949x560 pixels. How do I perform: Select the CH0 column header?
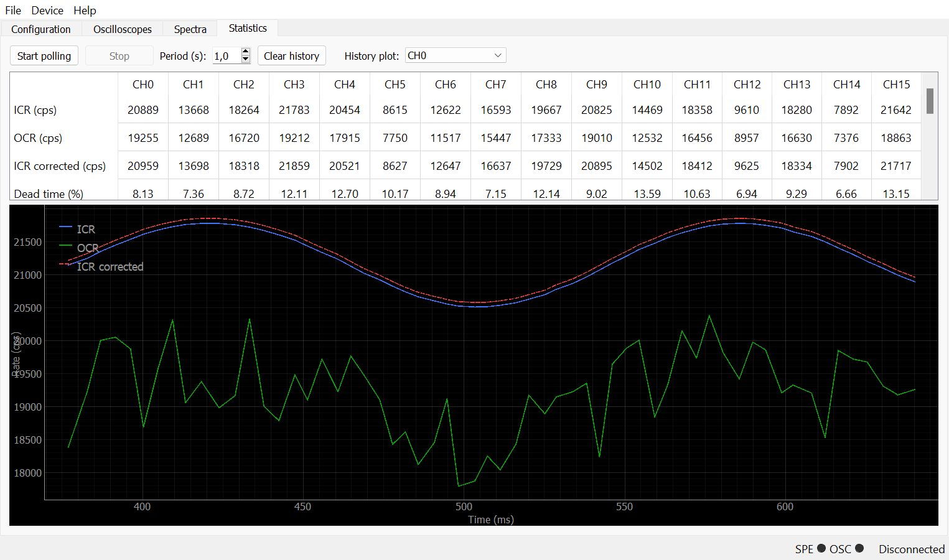click(x=143, y=84)
